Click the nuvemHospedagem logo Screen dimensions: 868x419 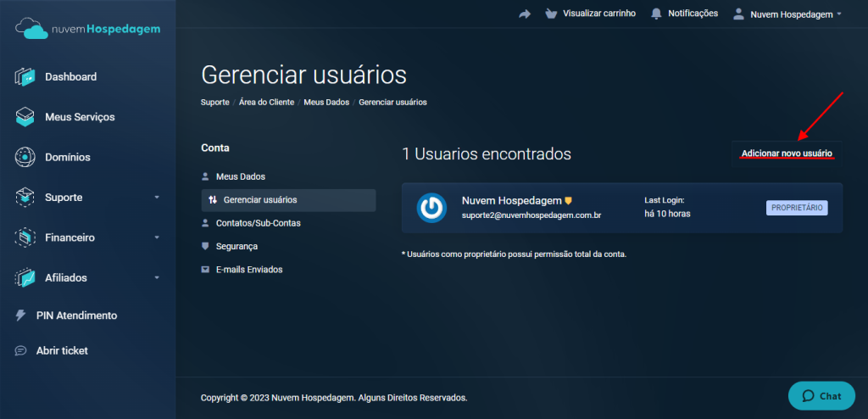[x=87, y=30]
